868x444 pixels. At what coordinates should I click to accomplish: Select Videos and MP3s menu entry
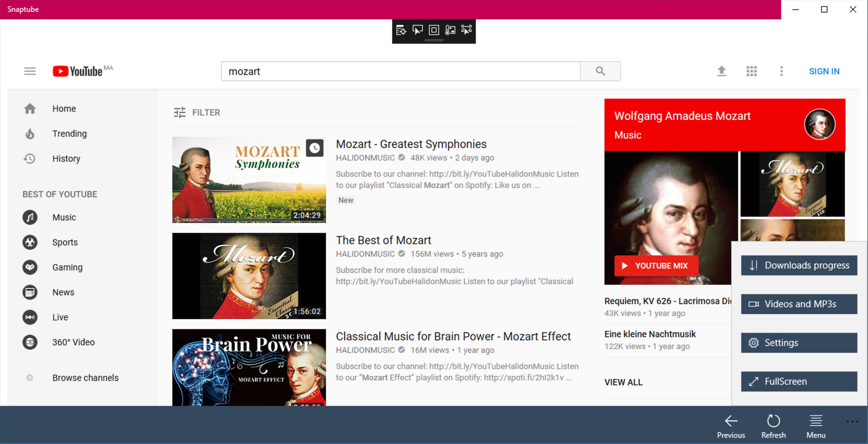pyautogui.click(x=799, y=304)
